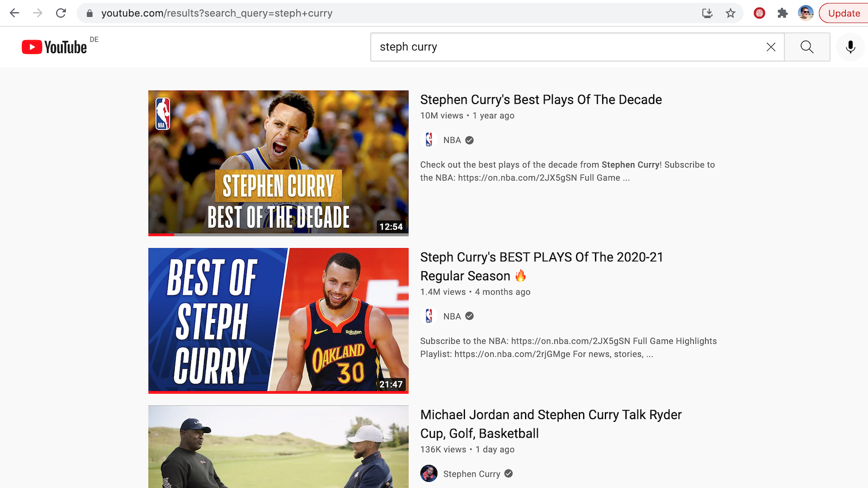Open the Chrome profile avatar
This screenshot has height=488, width=868.
point(806,13)
